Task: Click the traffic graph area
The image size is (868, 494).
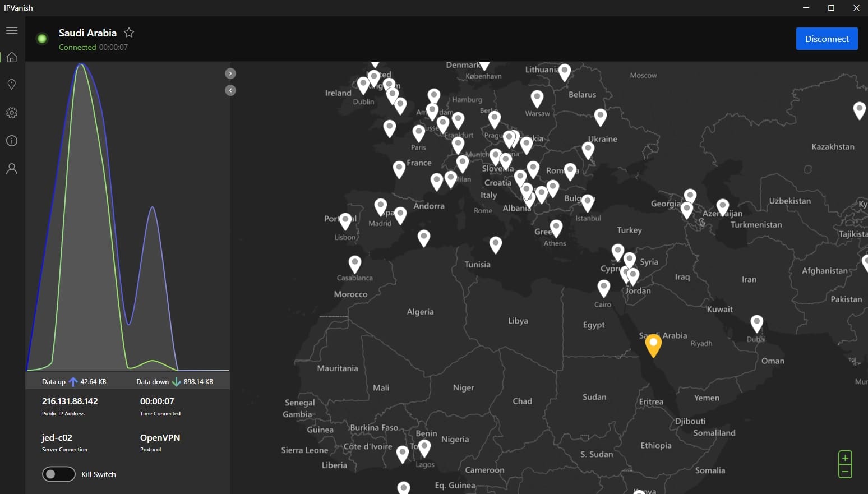Action: point(128,217)
